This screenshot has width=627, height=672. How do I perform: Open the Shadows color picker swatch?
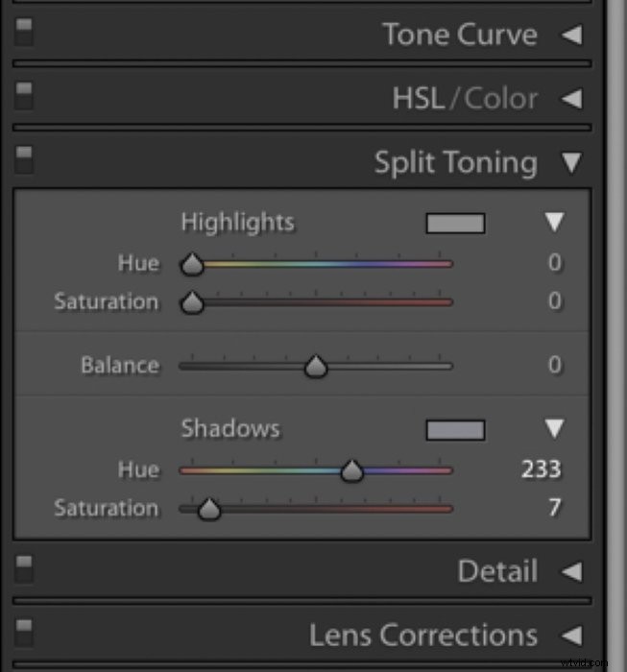coord(455,430)
